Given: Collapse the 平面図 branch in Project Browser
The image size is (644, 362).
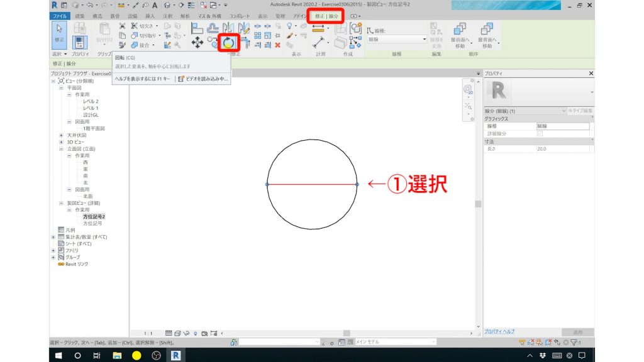Looking at the screenshot, I should click(61, 87).
